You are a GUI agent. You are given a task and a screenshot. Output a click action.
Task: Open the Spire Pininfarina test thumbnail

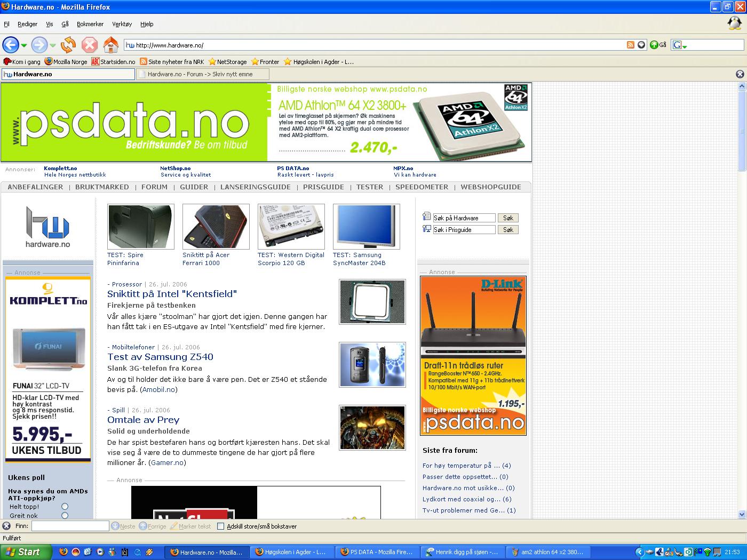[141, 226]
